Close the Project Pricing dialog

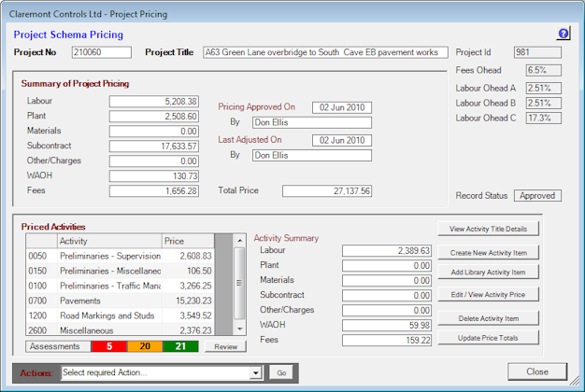tap(537, 371)
